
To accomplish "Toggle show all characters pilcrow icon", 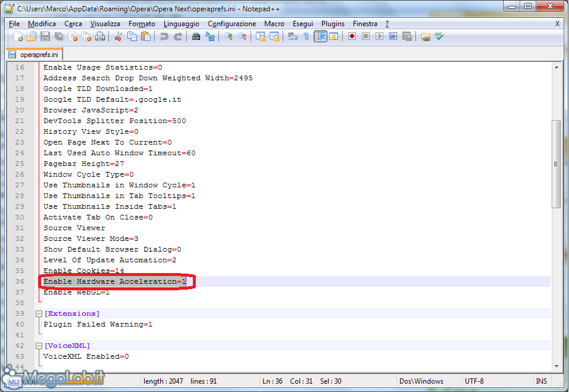I will (x=307, y=36).
